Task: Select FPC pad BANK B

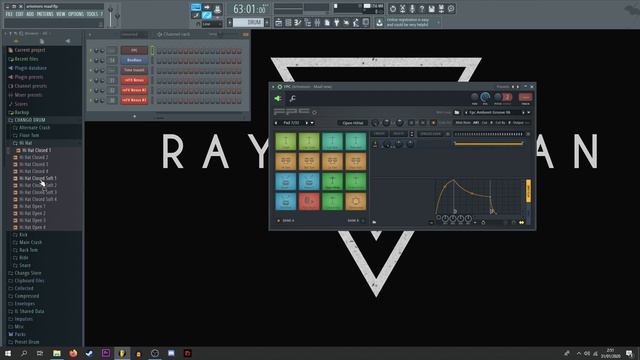Action: pos(356,221)
